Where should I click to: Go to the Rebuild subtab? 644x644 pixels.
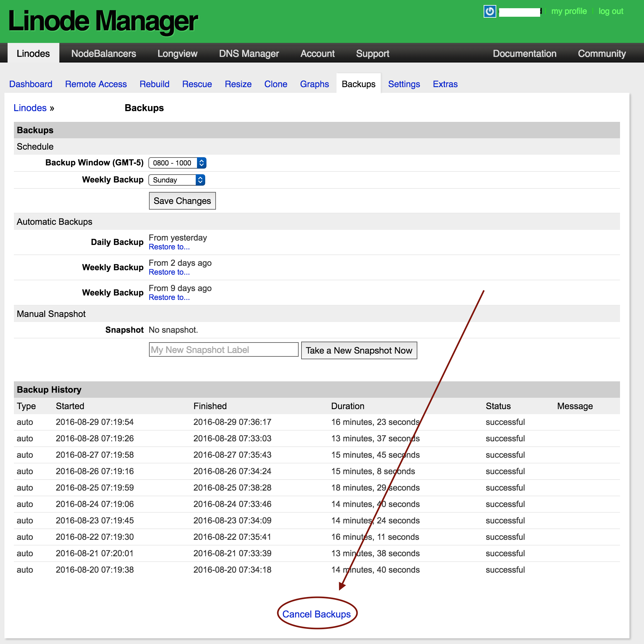[154, 84]
